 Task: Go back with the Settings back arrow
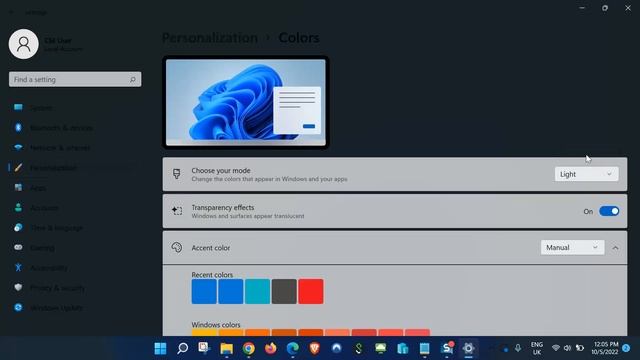pos(11,12)
